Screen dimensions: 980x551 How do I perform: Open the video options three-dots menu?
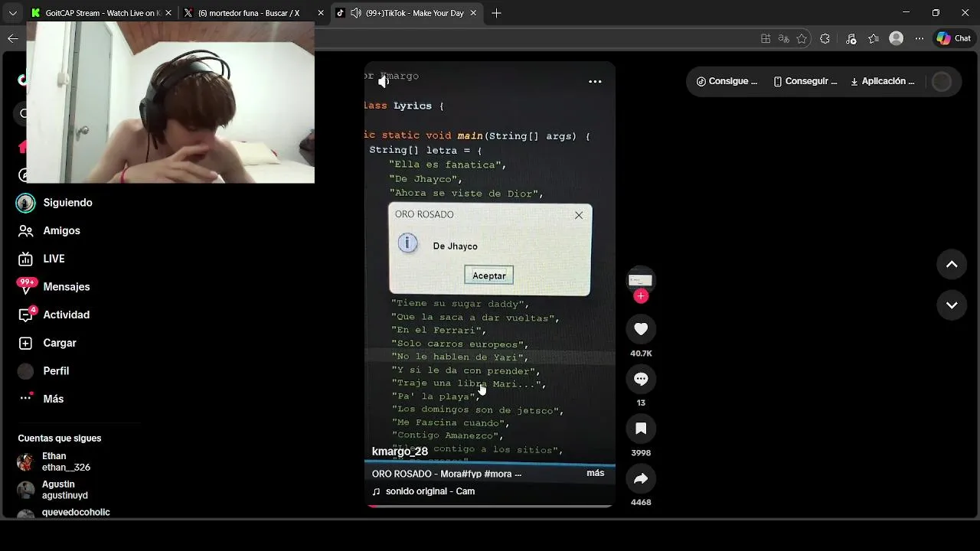click(595, 81)
